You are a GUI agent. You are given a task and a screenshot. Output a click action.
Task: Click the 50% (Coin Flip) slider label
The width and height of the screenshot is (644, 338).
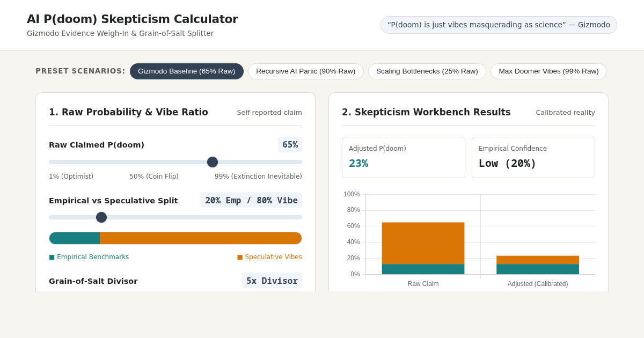(x=154, y=177)
